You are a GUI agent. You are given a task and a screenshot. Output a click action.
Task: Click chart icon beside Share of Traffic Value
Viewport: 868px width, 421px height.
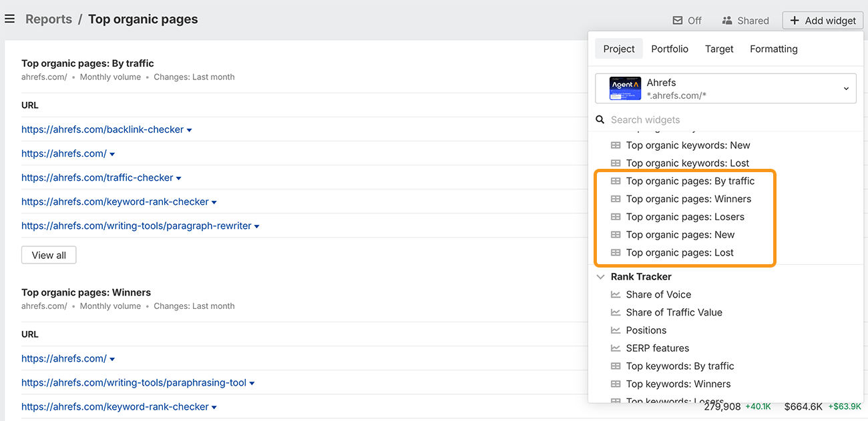(616, 313)
